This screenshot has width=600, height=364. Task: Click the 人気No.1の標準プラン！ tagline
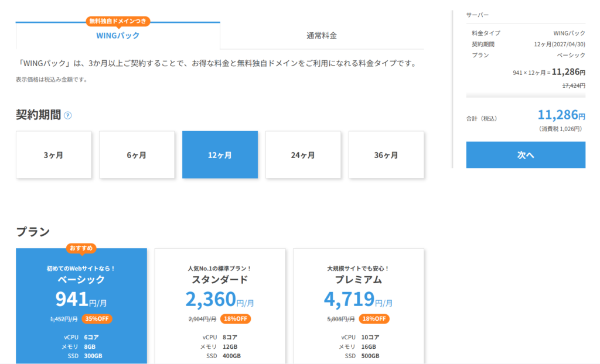tap(220, 269)
